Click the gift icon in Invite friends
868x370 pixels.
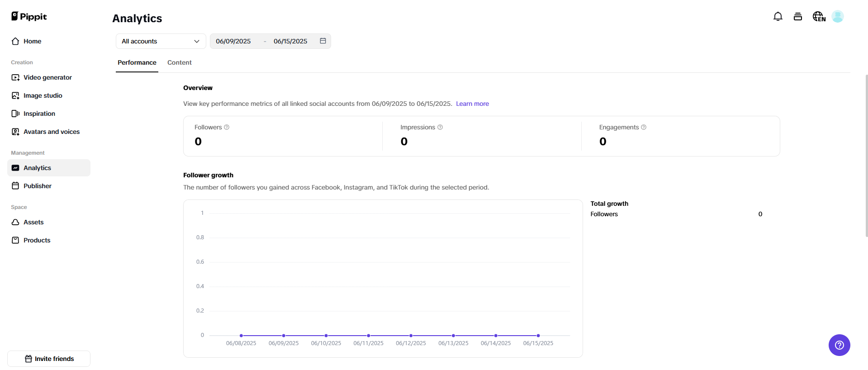(x=28, y=359)
